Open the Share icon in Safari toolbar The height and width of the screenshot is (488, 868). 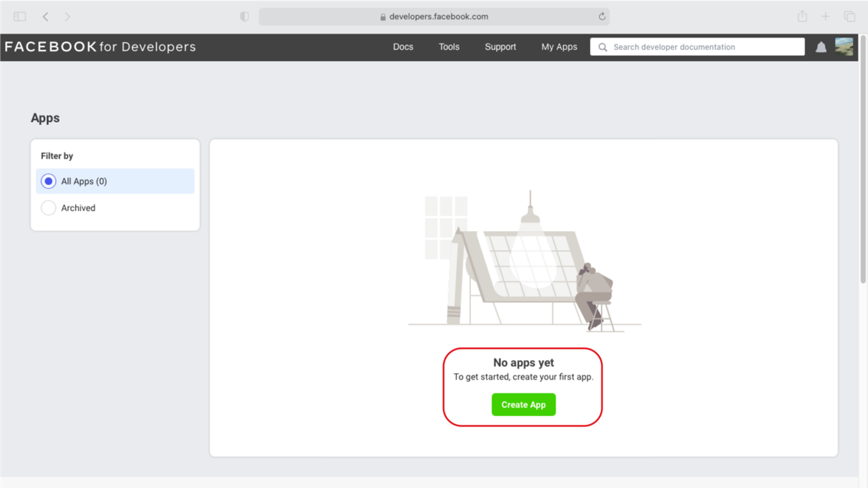(802, 16)
